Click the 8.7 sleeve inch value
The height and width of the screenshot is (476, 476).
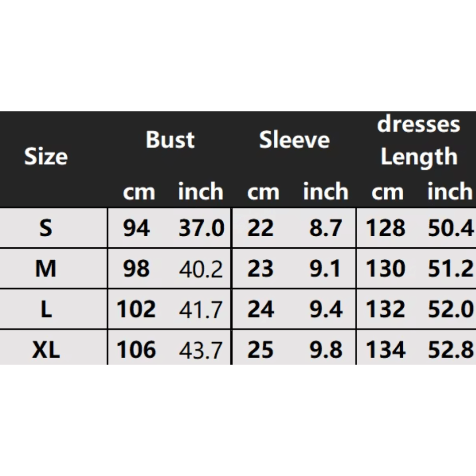pyautogui.click(x=326, y=229)
